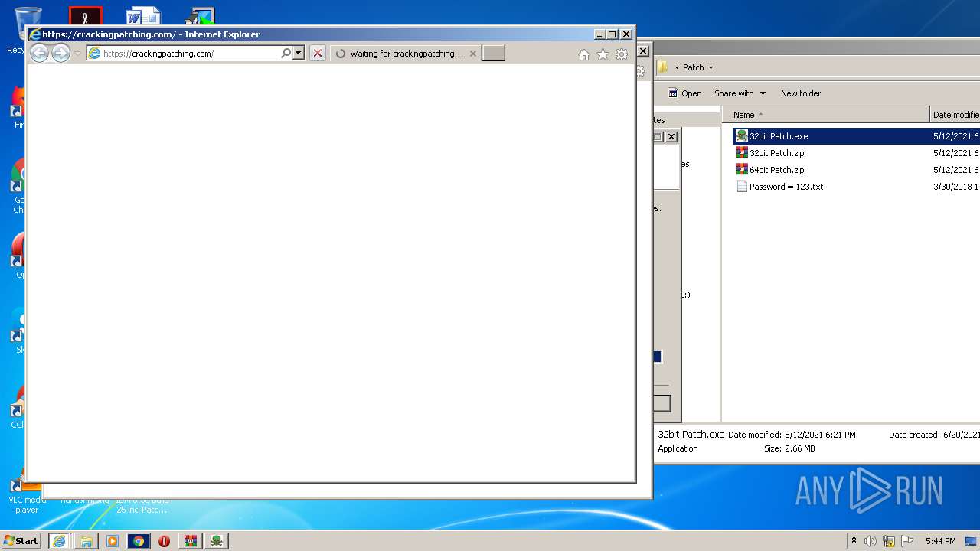Image resolution: width=980 pixels, height=551 pixels.
Task: Open Windows Explorer from taskbar
Action: click(x=87, y=541)
